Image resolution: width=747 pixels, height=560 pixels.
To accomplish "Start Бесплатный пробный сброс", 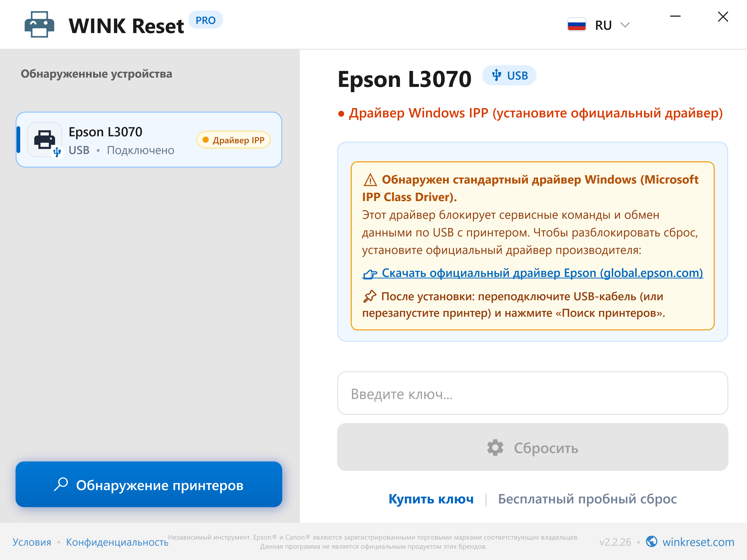I will click(587, 499).
